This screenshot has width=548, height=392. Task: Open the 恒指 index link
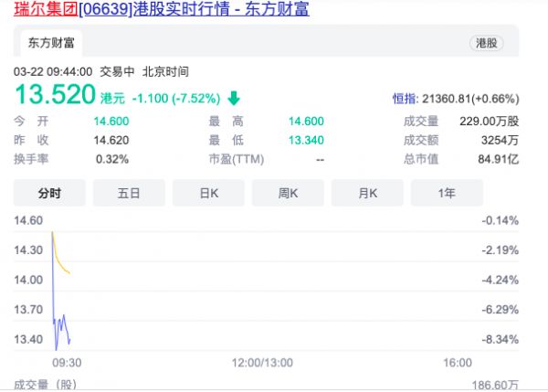pos(404,98)
